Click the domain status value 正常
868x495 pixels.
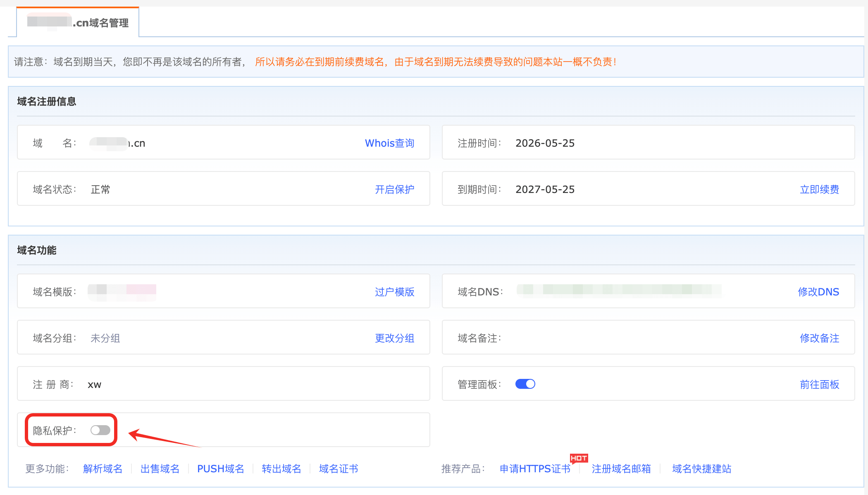coord(100,189)
